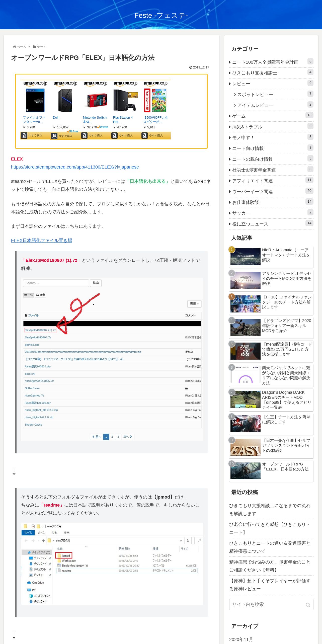Open the NieR Automata article thumbnail

tap(246, 257)
